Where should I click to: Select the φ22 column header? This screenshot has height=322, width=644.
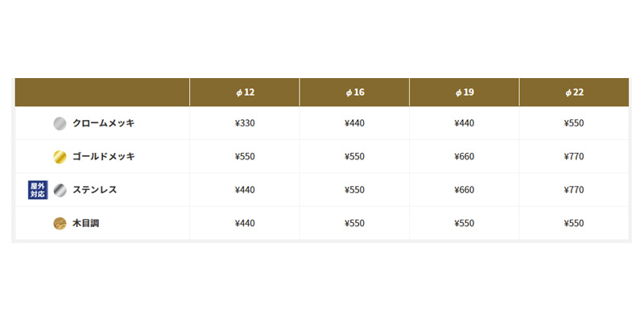(574, 93)
